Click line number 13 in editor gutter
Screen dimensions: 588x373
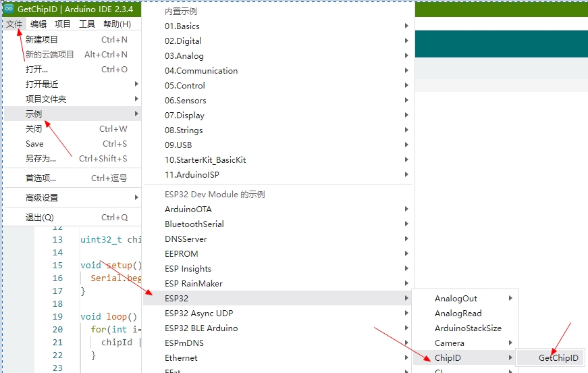(x=57, y=239)
